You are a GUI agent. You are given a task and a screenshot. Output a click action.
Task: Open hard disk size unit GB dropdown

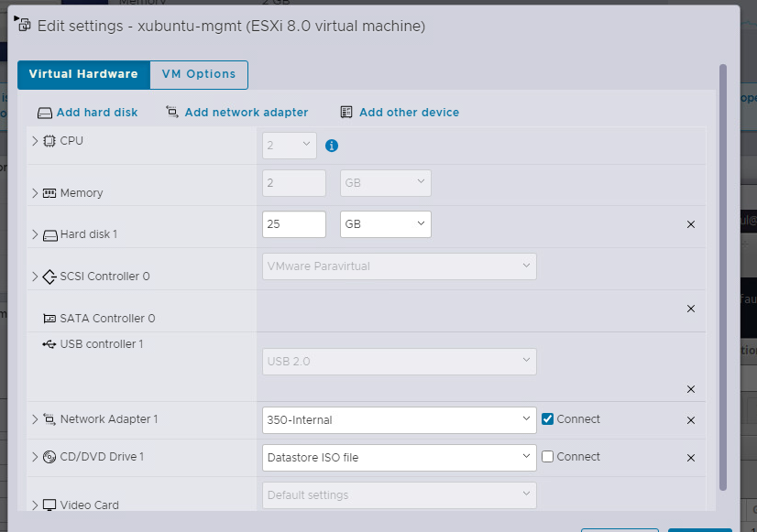(x=385, y=224)
